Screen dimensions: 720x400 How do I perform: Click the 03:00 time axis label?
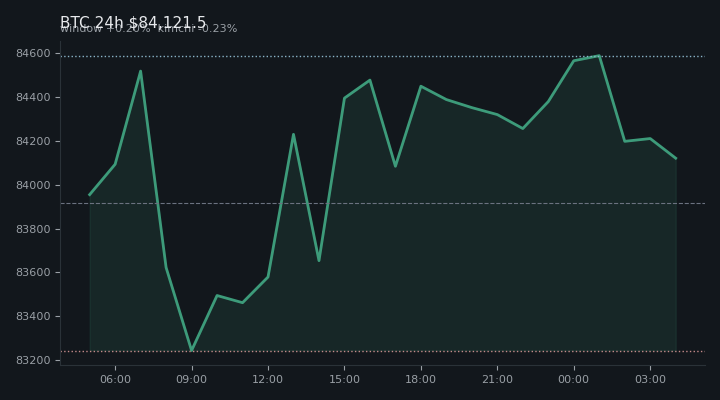tap(650, 379)
